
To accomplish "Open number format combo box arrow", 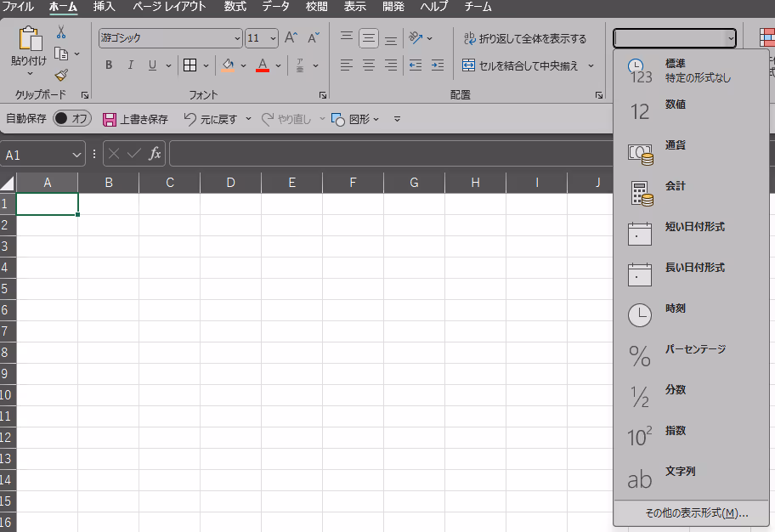I will point(731,38).
